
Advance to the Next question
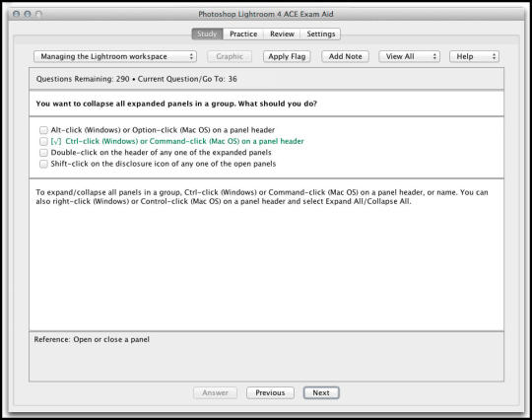click(x=321, y=392)
